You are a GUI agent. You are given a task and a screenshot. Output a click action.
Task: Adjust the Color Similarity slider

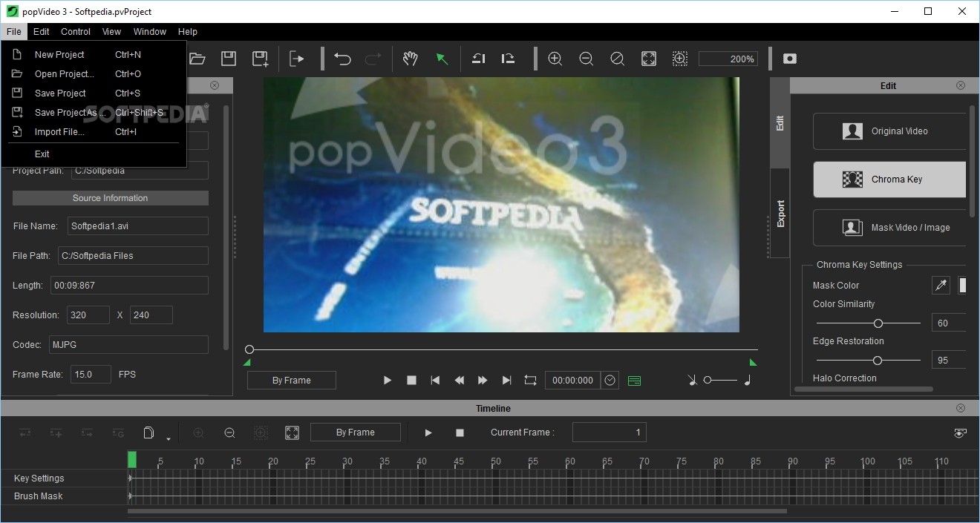coord(869,323)
